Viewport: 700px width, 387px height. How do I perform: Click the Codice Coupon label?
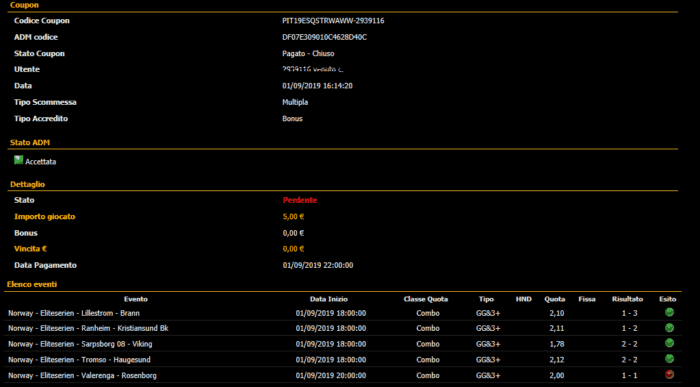point(42,21)
